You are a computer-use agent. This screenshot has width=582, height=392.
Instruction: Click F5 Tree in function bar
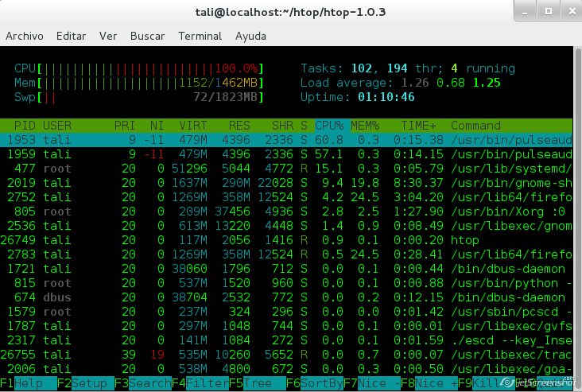[258, 383]
